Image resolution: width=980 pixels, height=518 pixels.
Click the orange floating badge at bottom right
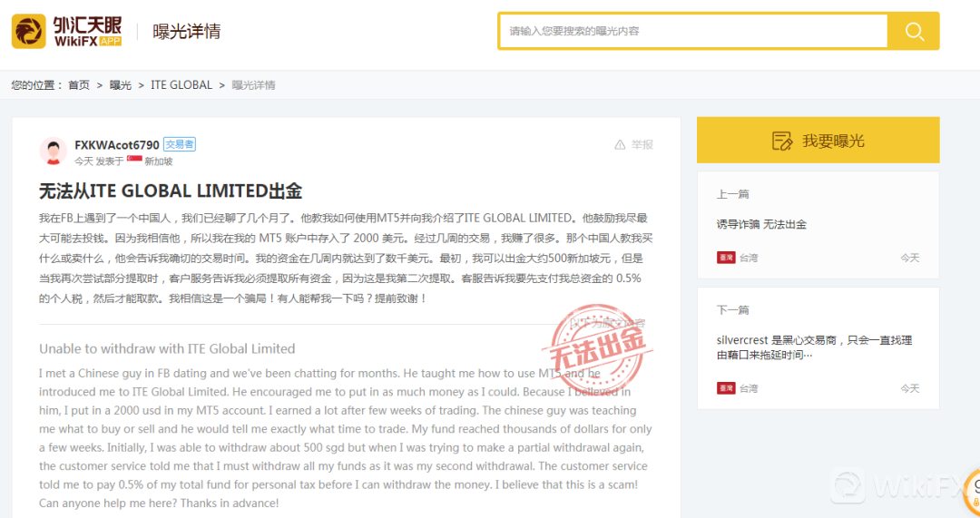(972, 494)
